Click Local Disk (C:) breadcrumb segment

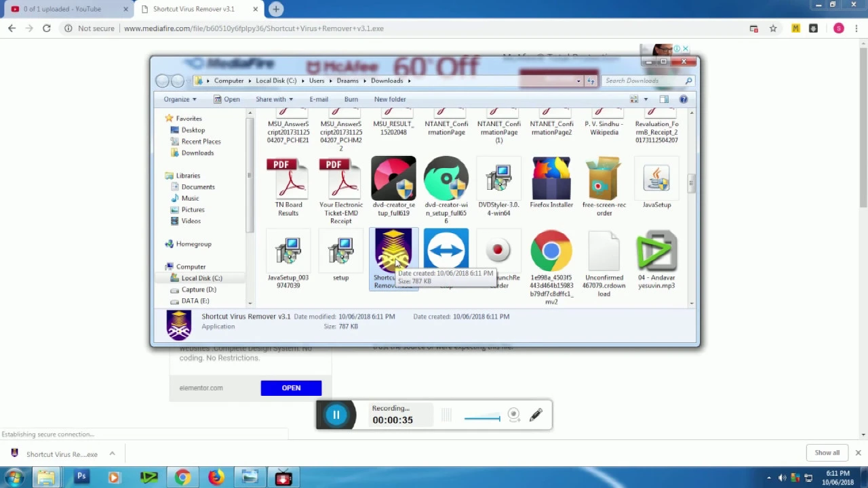(x=276, y=81)
